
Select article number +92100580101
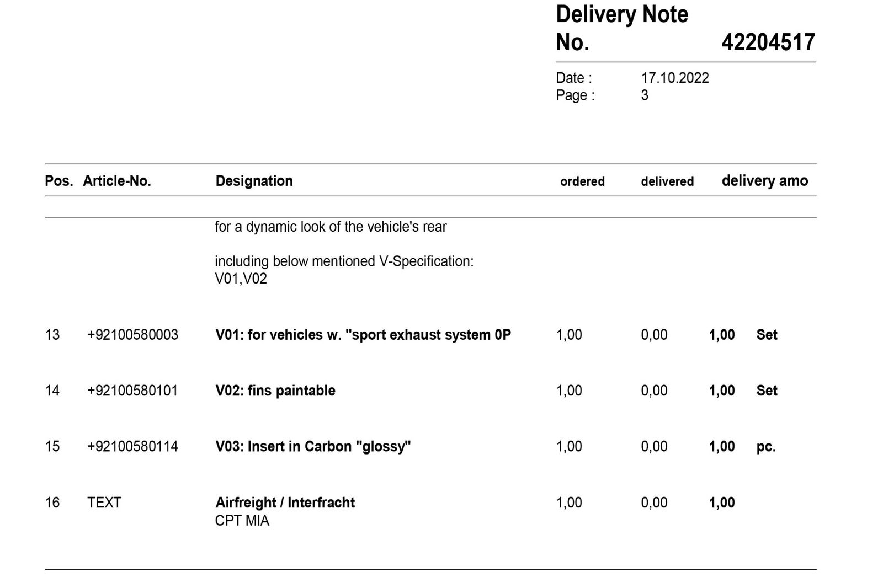[x=132, y=391]
